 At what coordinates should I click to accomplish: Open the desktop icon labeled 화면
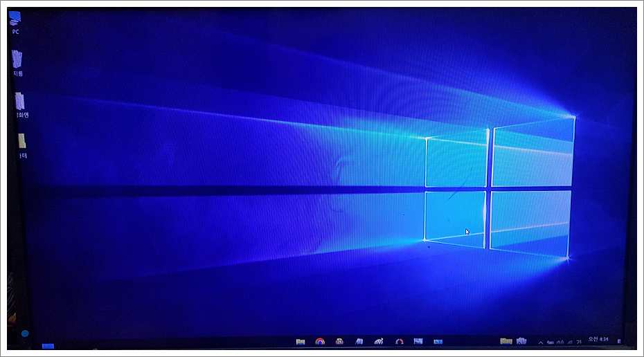[21, 105]
